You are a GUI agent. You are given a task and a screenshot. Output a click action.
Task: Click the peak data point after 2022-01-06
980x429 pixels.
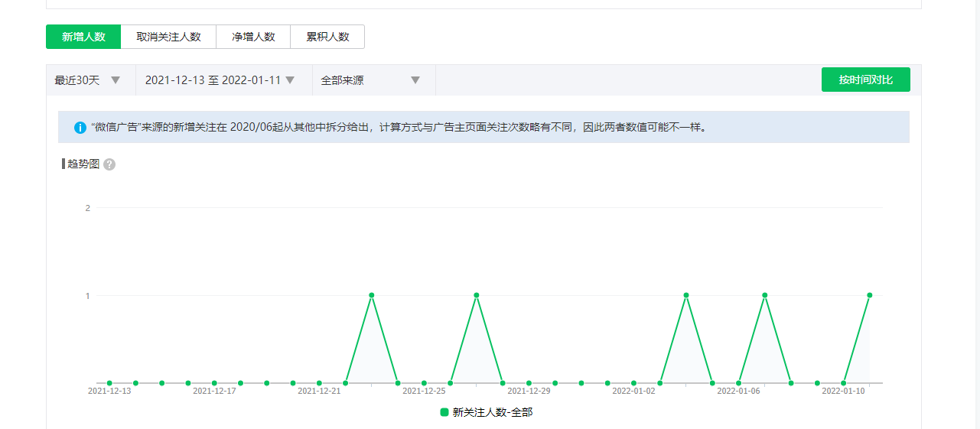765,295
